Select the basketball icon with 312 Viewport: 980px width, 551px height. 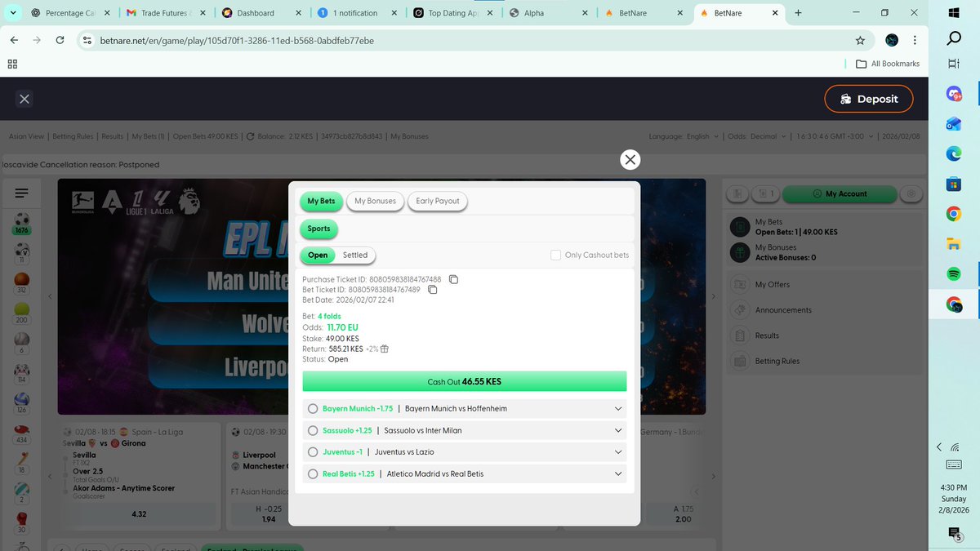coord(22,282)
